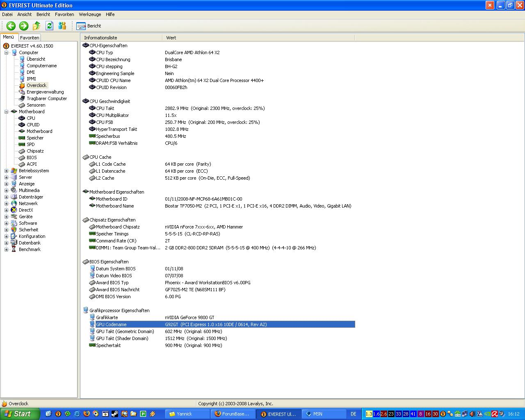The width and height of the screenshot is (525, 420).
Task: Open the Favoriten menu in menu bar
Action: pyautogui.click(x=64, y=14)
